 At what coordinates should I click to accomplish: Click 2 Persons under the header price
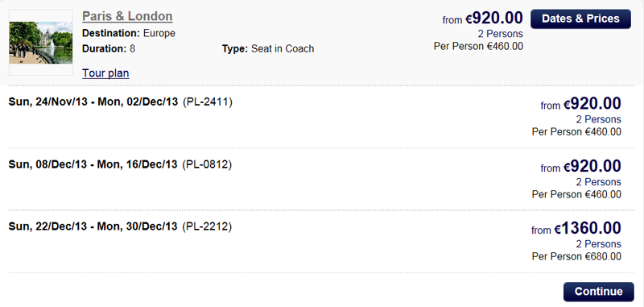(x=500, y=34)
